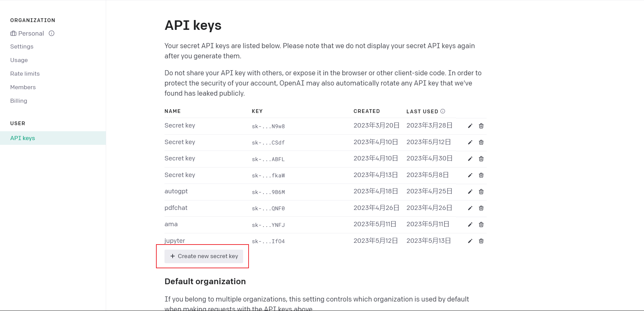
Task: Delete the ama API key
Action: (x=481, y=225)
